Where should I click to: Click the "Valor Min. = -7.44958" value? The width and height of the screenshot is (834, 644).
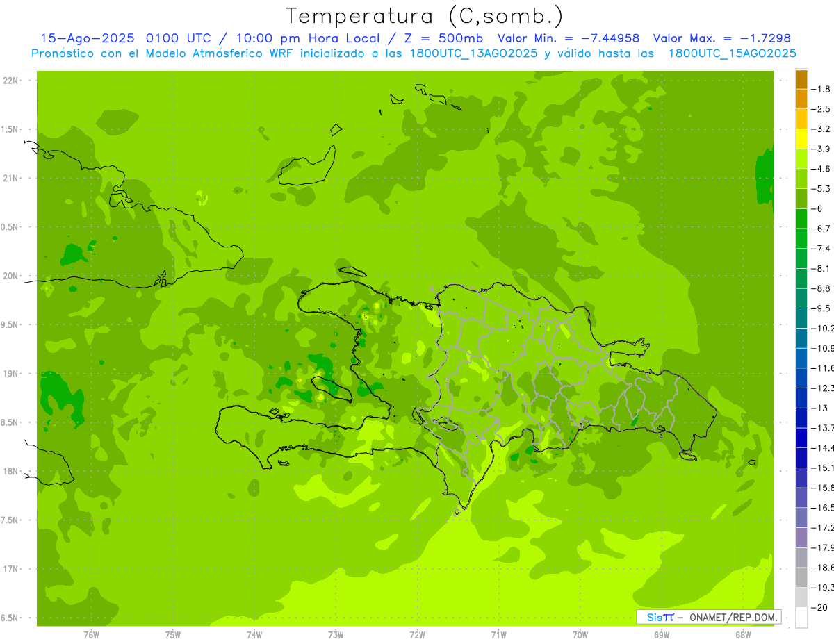tap(569, 39)
